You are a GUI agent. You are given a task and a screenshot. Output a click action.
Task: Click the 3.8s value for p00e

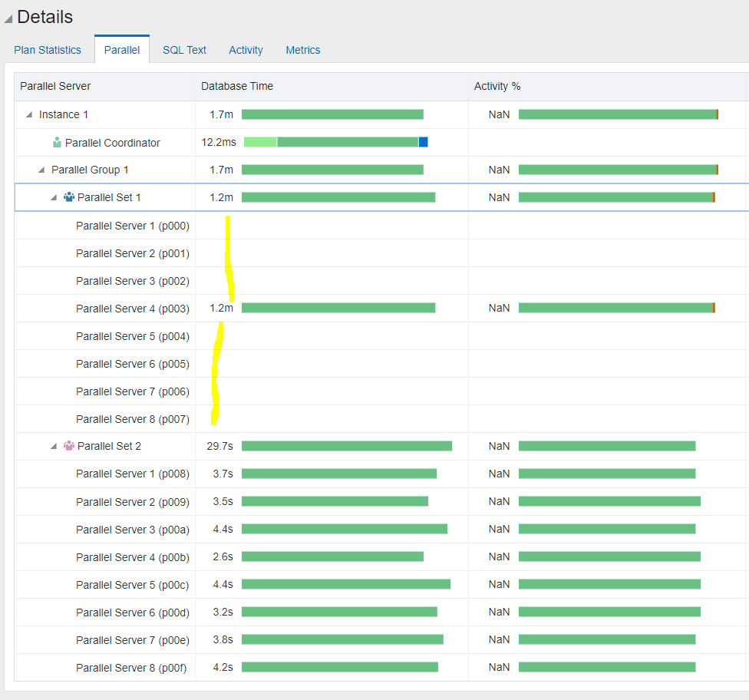(x=223, y=639)
